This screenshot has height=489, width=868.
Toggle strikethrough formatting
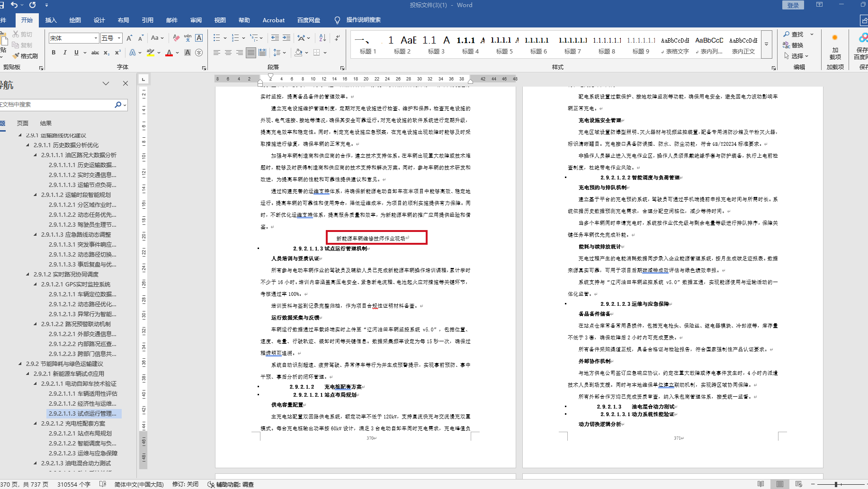tap(95, 53)
